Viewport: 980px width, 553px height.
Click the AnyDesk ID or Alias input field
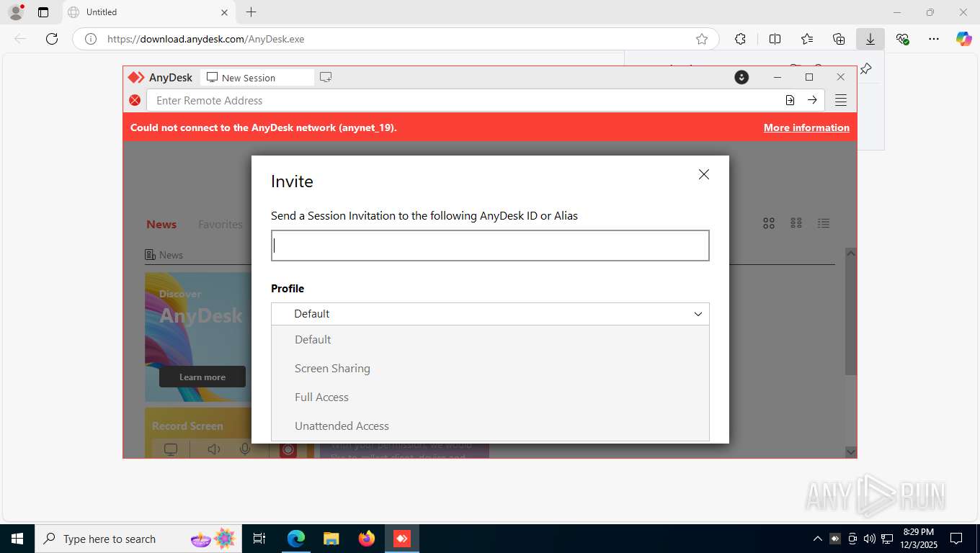click(x=490, y=246)
